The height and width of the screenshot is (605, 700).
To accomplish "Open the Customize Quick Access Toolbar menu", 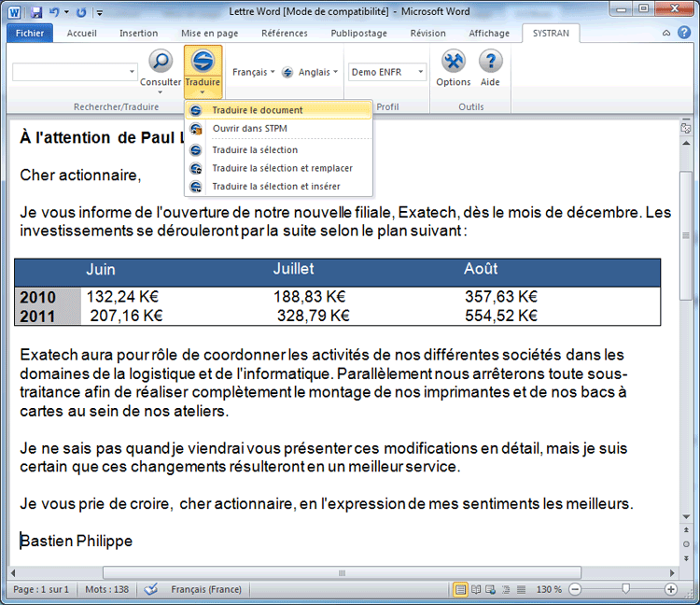I will coord(100,12).
